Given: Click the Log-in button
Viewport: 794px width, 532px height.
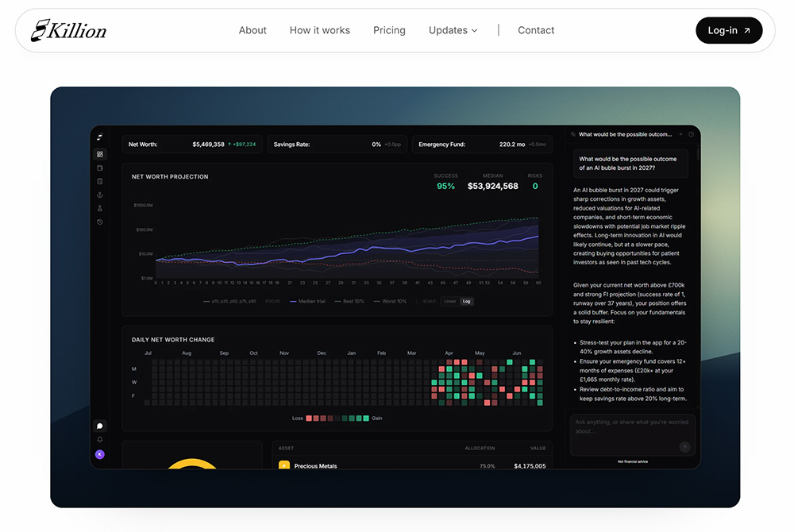Looking at the screenshot, I should 729,30.
